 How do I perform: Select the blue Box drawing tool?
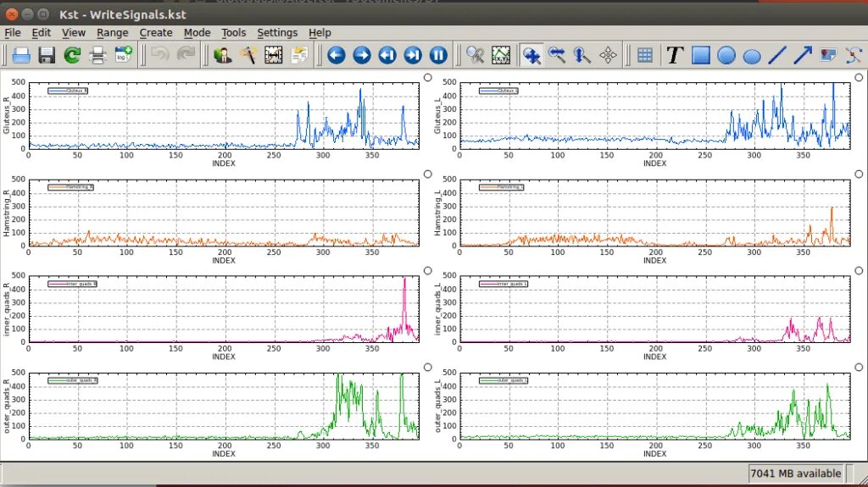pyautogui.click(x=700, y=55)
